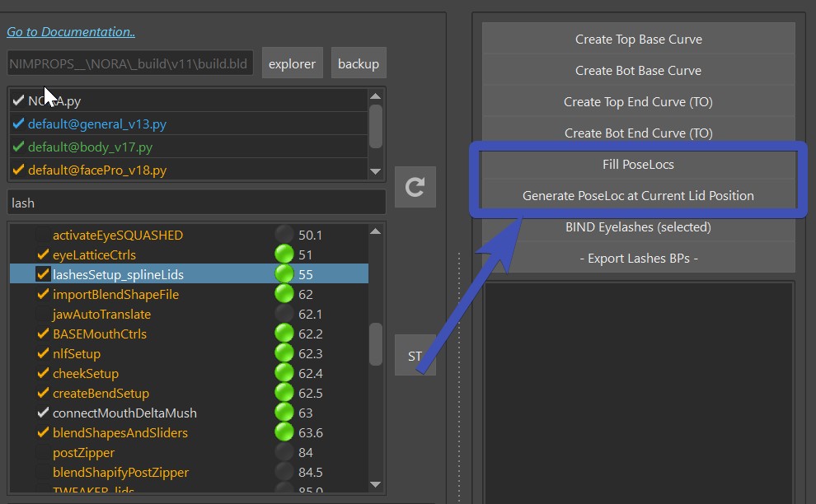Click grey status ball beside activateEyeSQUASHED
The width and height of the screenshot is (816, 504).
coord(284,235)
